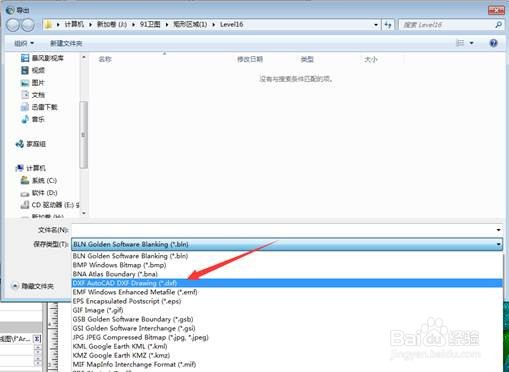
Task: Select 新加卷 (J:) breadcrumb segment
Action: pos(112,24)
